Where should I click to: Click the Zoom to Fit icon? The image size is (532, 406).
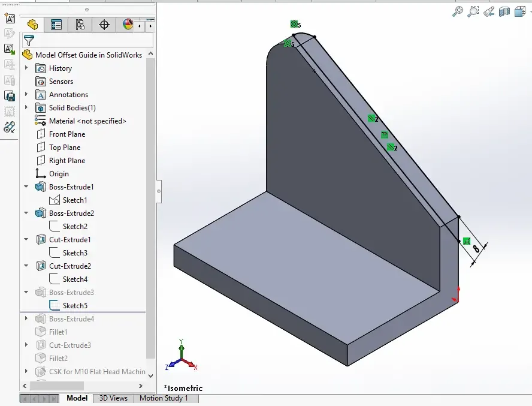[458, 11]
